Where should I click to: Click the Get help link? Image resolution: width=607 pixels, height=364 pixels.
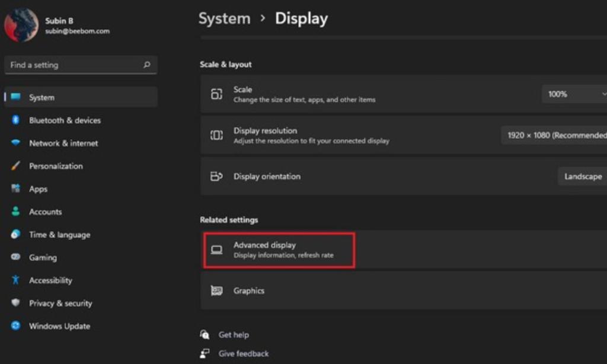234,334
